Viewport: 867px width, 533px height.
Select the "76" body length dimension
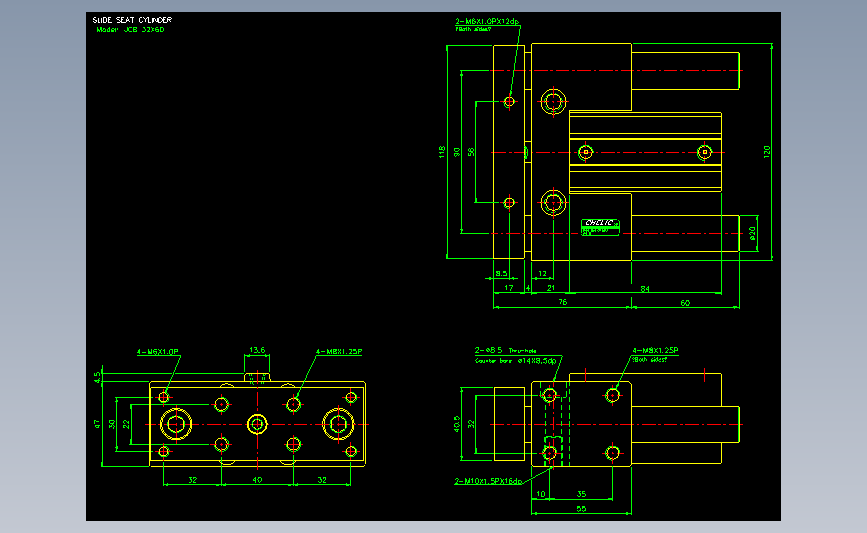click(562, 302)
